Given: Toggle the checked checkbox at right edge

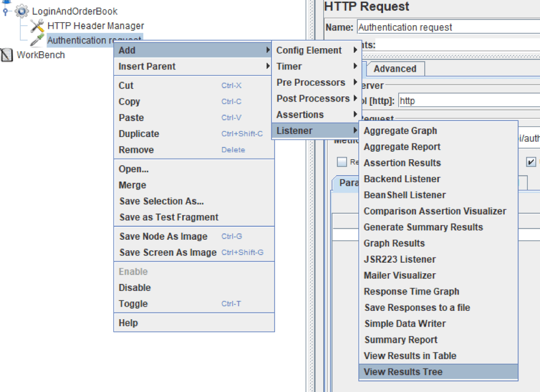Looking at the screenshot, I should 531,162.
